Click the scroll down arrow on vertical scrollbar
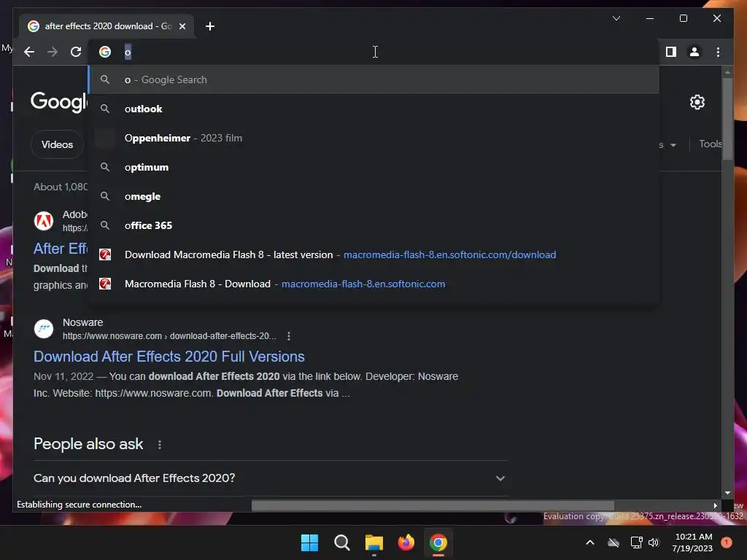 pyautogui.click(x=727, y=494)
